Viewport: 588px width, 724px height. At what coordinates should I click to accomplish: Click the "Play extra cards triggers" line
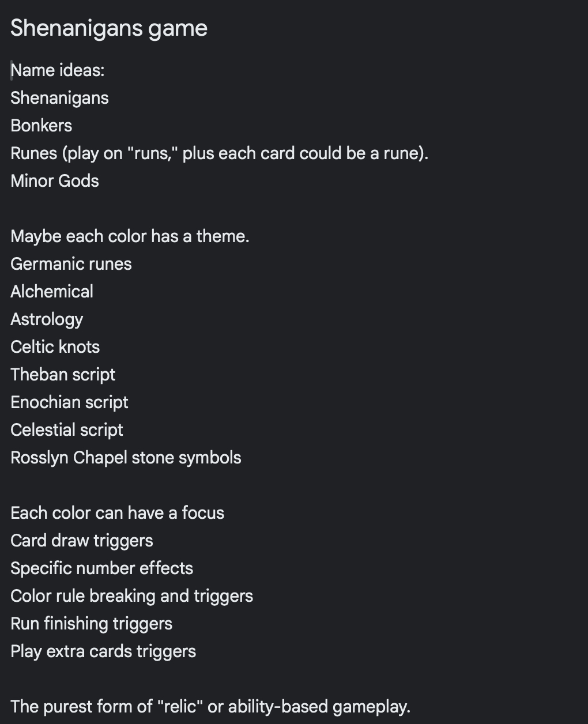point(103,651)
